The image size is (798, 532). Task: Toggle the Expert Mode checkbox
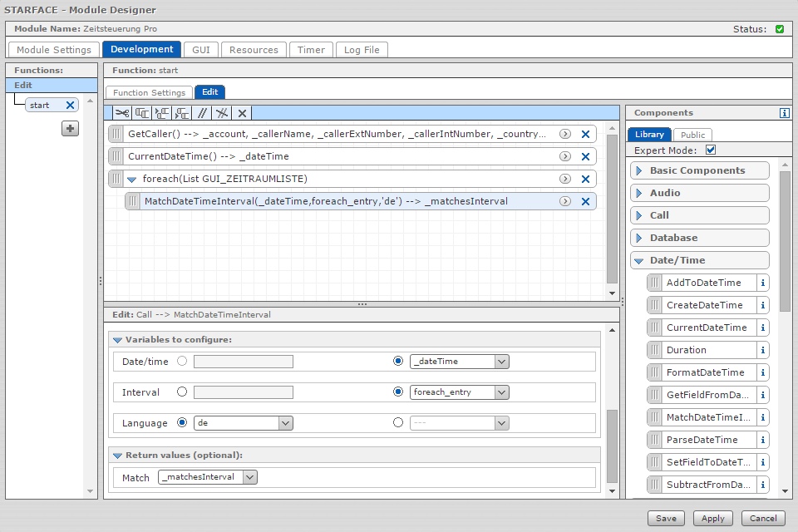[x=710, y=150]
